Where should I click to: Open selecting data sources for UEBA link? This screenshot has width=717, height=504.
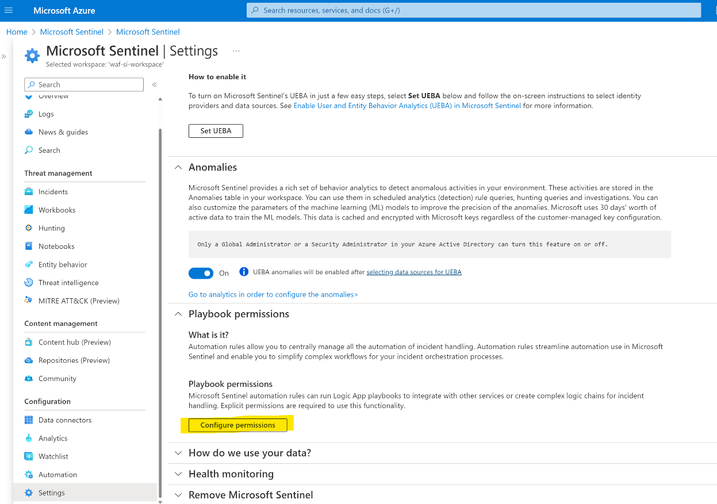tap(414, 272)
